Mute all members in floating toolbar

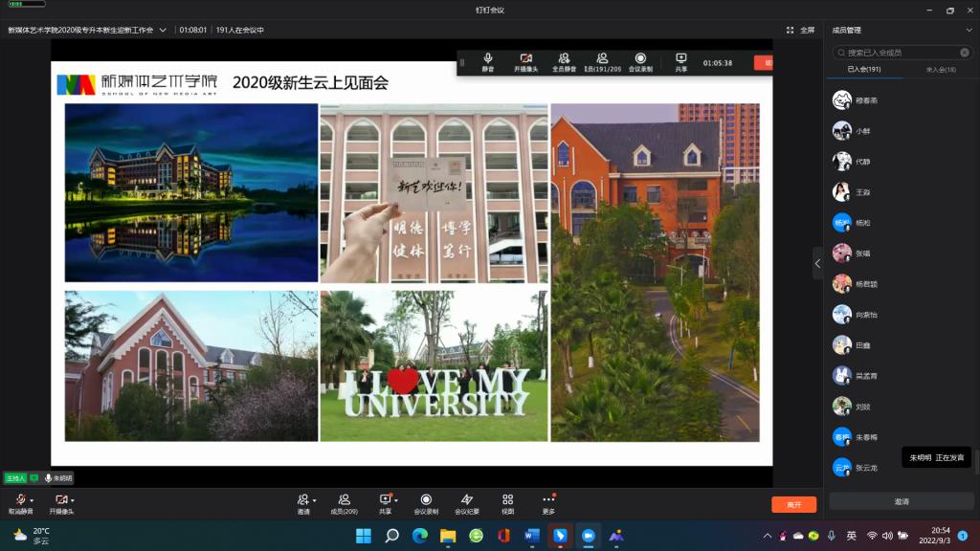coord(564,63)
